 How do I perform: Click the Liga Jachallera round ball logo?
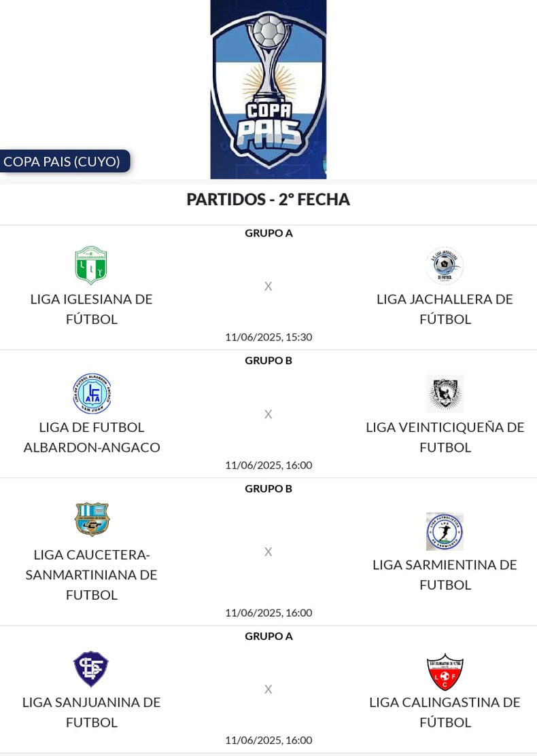point(445,266)
